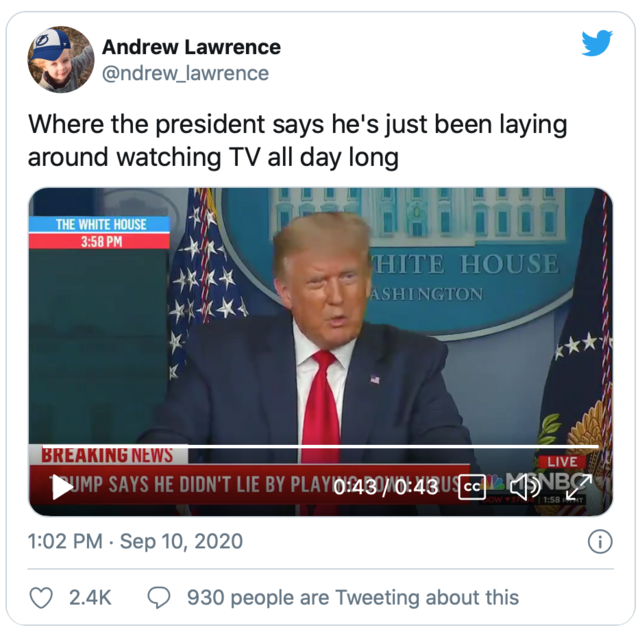
Task: Open Andrew Lawrence's profile picture
Action: (x=61, y=60)
